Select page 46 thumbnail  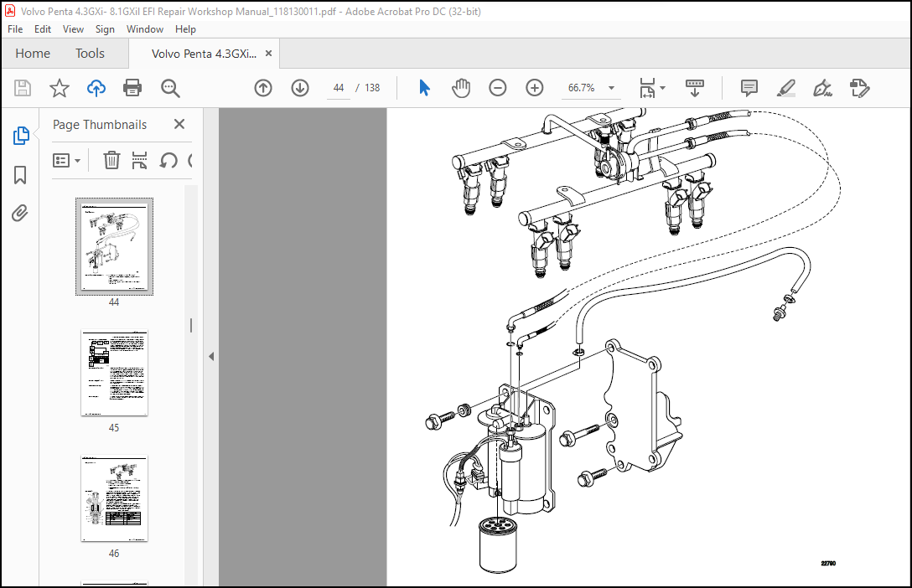(x=114, y=498)
